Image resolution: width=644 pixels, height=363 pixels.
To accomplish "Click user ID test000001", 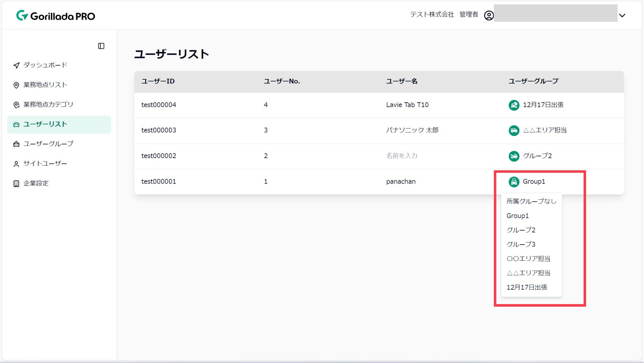I will [159, 182].
